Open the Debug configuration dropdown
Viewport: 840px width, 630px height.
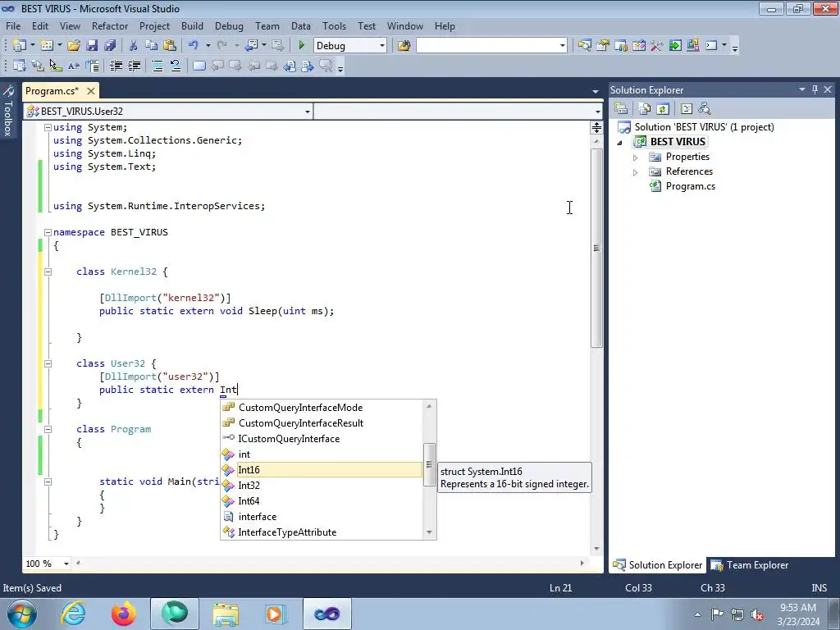coord(382,46)
